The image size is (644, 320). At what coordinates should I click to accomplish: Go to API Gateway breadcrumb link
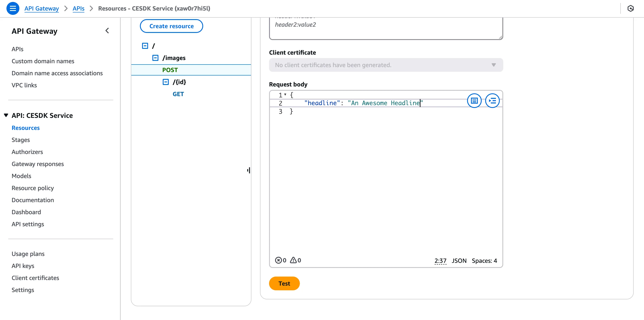click(42, 8)
